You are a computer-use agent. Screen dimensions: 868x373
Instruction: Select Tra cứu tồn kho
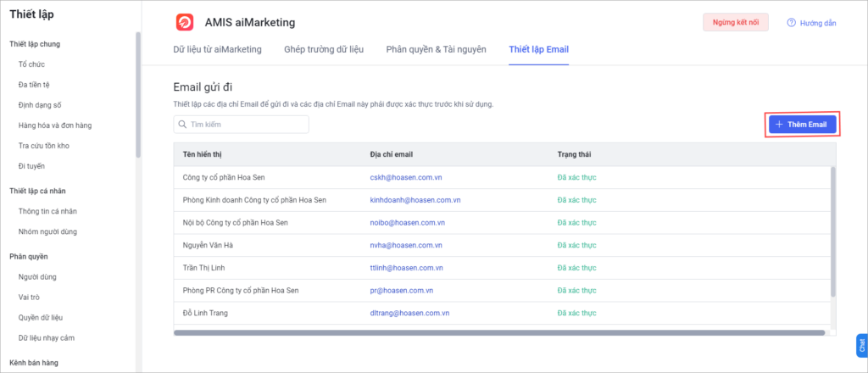pos(44,146)
